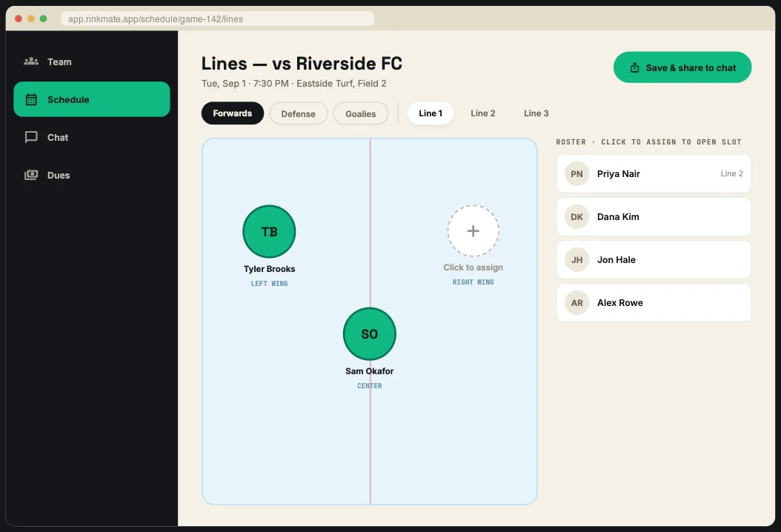Click the Tyler Brooks name label

[269, 268]
